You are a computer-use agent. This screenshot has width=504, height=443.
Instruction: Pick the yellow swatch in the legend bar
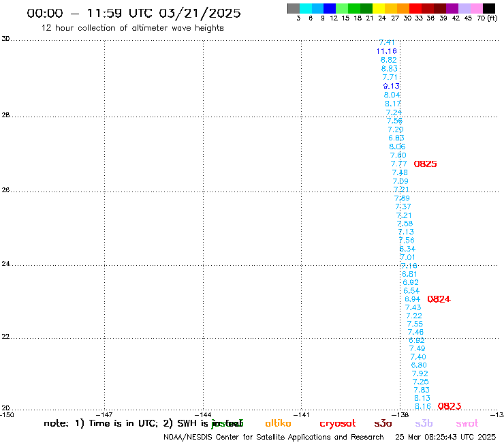379,8
